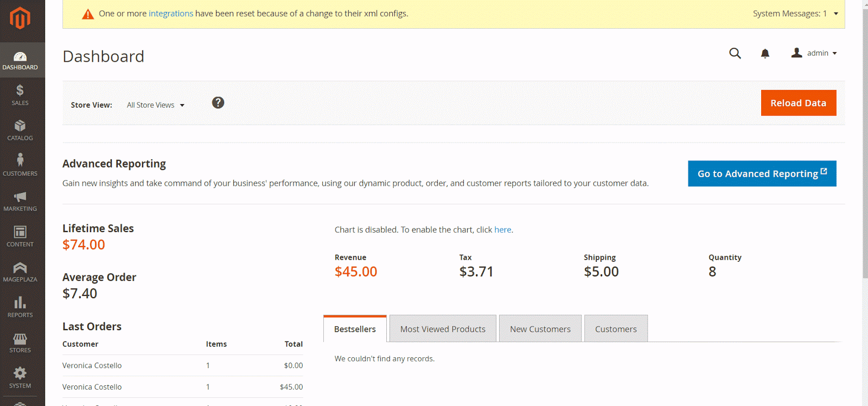Click the page vertical scrollbar
868x406 pixels.
865,141
